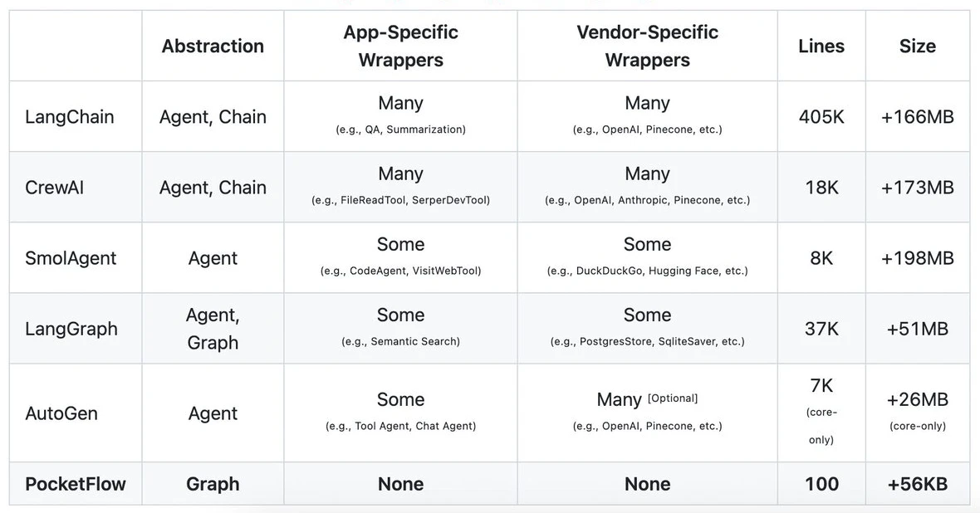The image size is (980, 513).
Task: Click the App-Specific Wrappers column header
Action: [400, 46]
